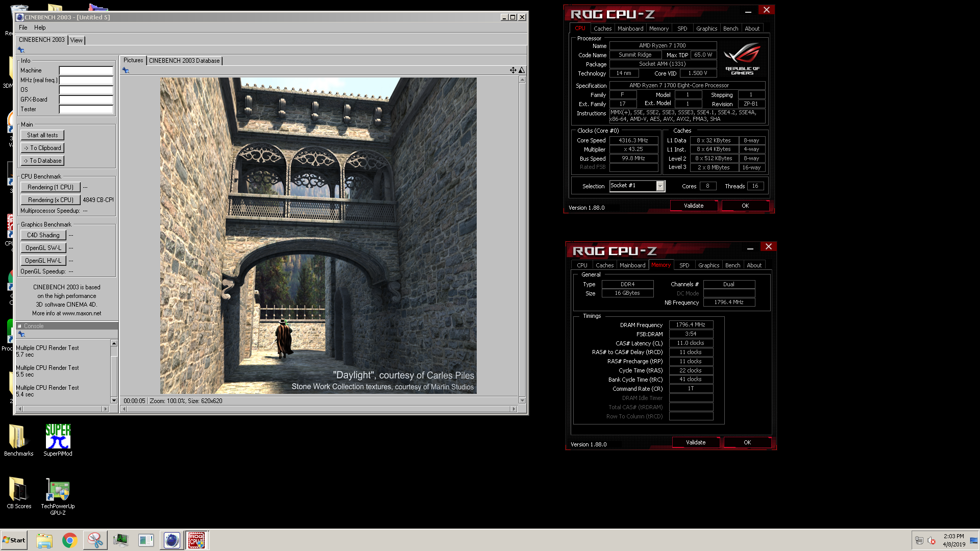Switch to the CINEBENCH taskbar button
980x551 pixels.
[x=171, y=540]
